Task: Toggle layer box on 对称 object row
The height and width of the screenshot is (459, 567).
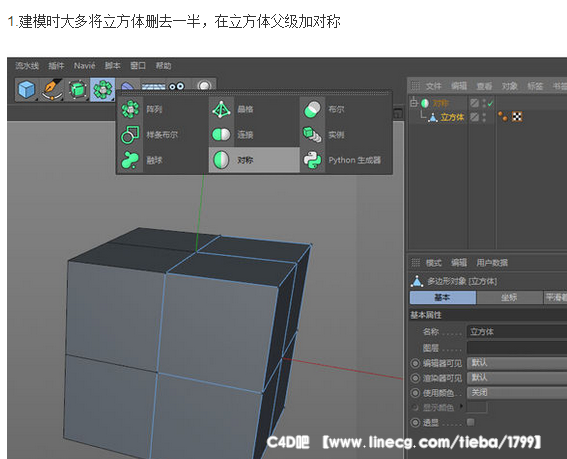Action: [474, 103]
